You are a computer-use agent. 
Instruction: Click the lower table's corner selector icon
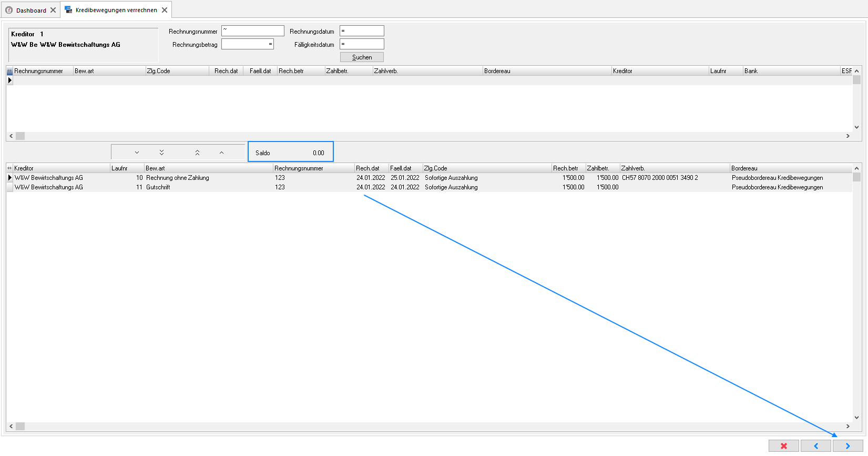click(9, 168)
